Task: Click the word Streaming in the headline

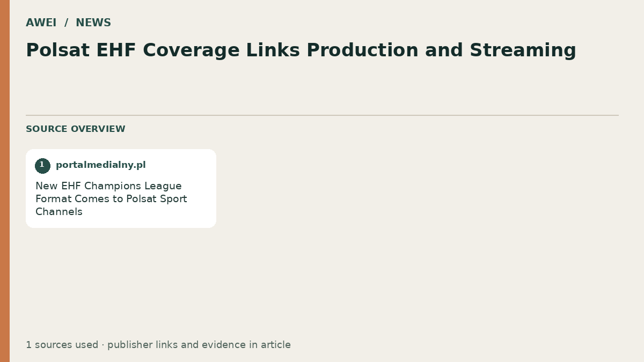Action: pos(523,50)
